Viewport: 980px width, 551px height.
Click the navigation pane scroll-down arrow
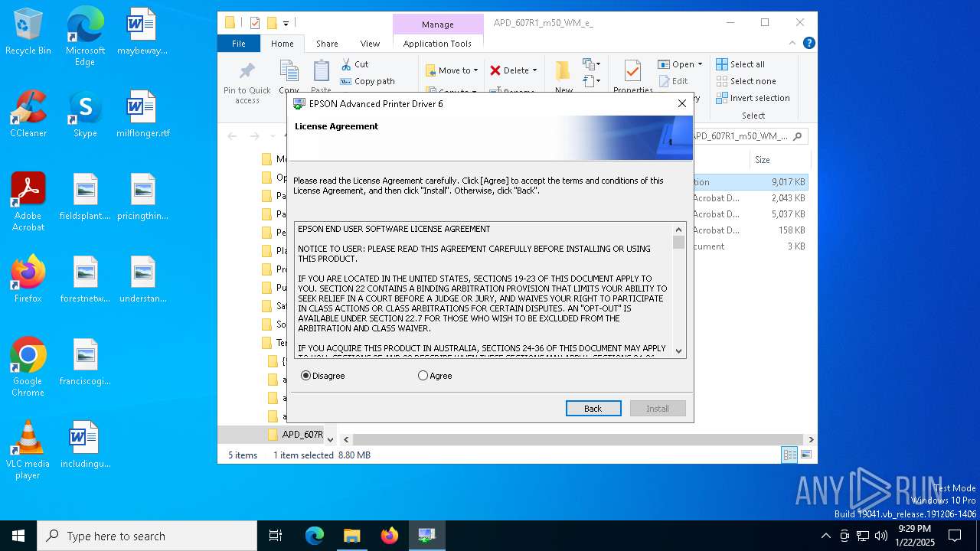[330, 439]
